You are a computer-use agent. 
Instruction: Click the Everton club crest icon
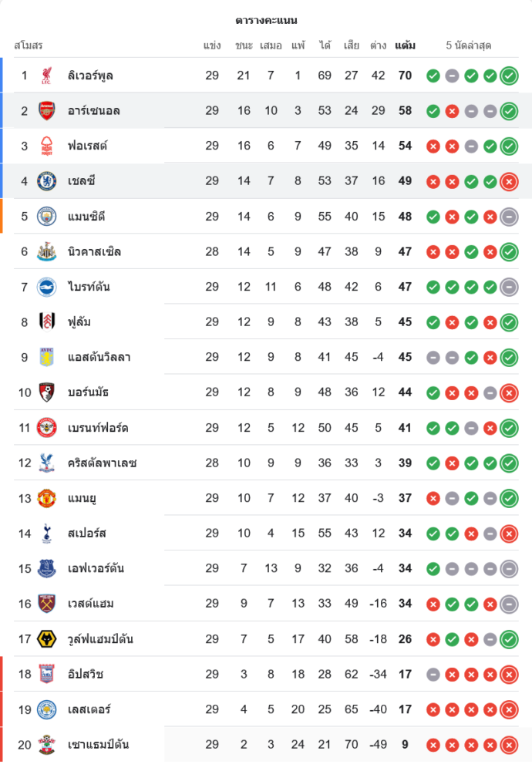(47, 569)
